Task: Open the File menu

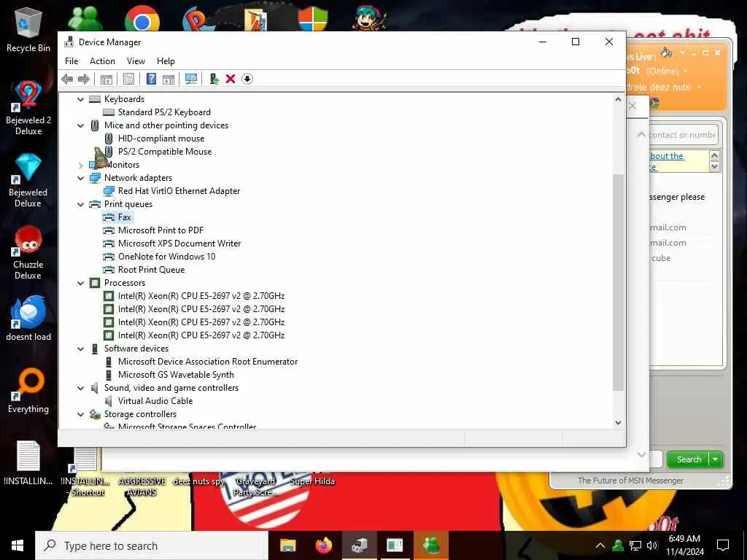Action: pos(71,61)
